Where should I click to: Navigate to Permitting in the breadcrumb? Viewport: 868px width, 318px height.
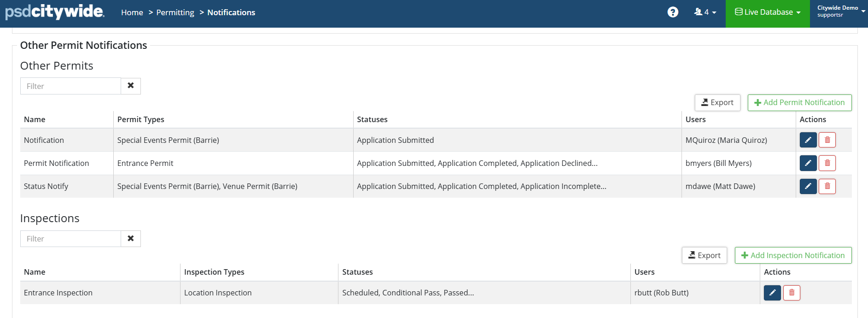click(175, 12)
